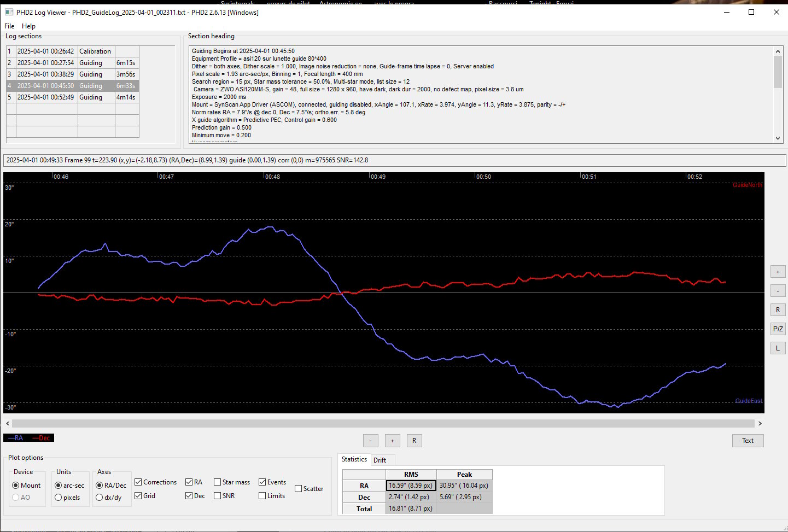788x532 pixels.
Task: Click the blue RA legend swatch
Action: [x=15, y=438]
